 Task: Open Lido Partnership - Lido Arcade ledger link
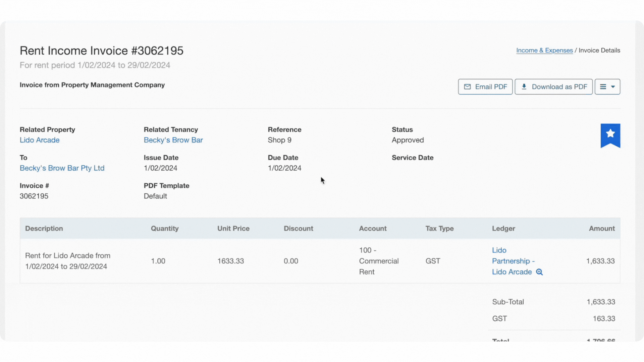[513, 261]
